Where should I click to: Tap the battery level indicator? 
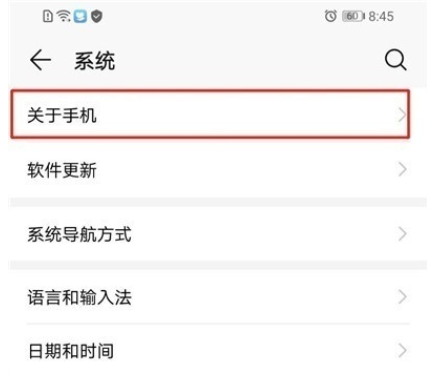353,16
